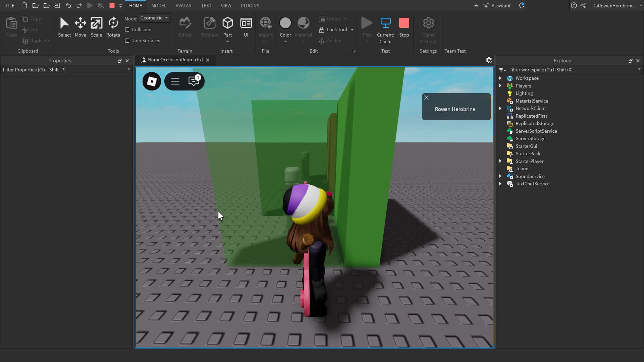The height and width of the screenshot is (362, 644).
Task: Expand the Workspace tree item
Action: (500, 78)
